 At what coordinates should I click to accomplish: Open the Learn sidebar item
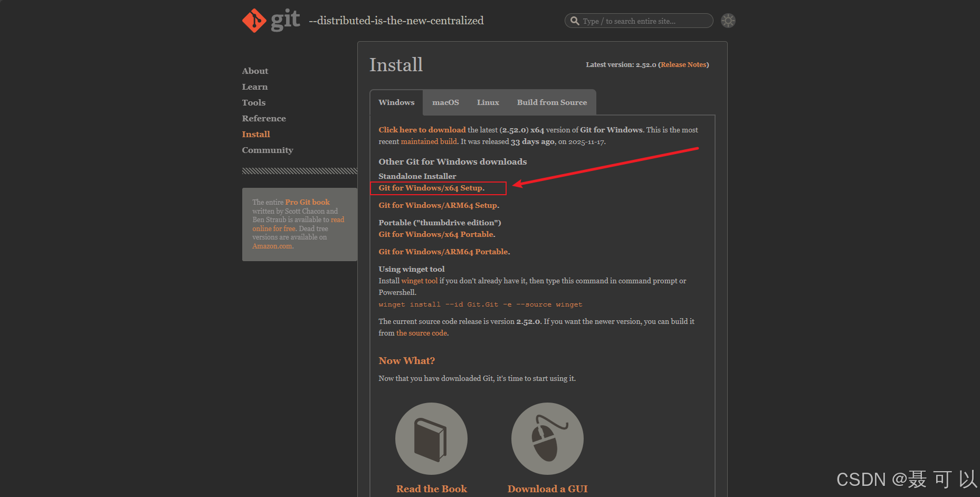pyautogui.click(x=255, y=87)
